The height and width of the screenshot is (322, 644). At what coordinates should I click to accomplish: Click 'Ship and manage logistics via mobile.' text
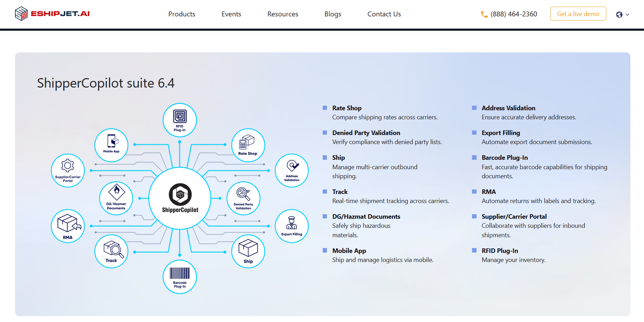[x=383, y=260]
